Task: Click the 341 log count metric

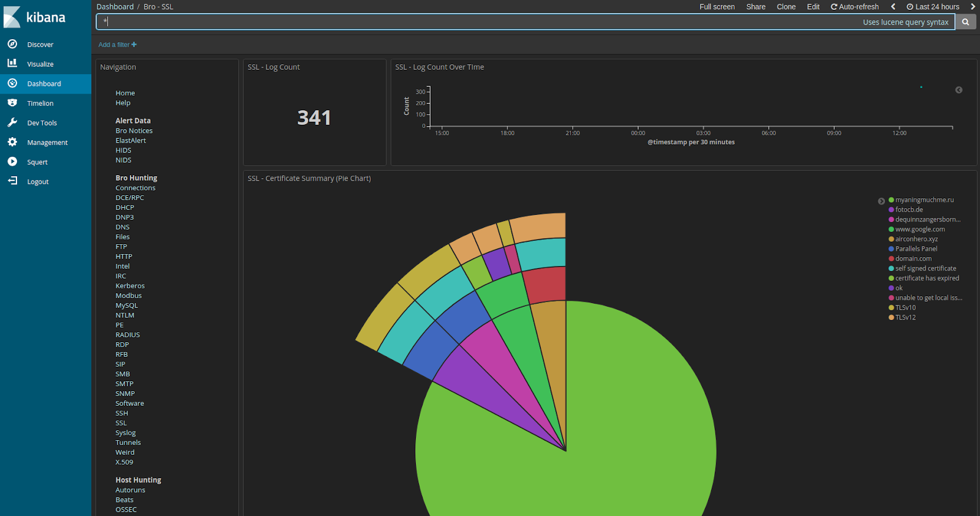Action: point(314,118)
